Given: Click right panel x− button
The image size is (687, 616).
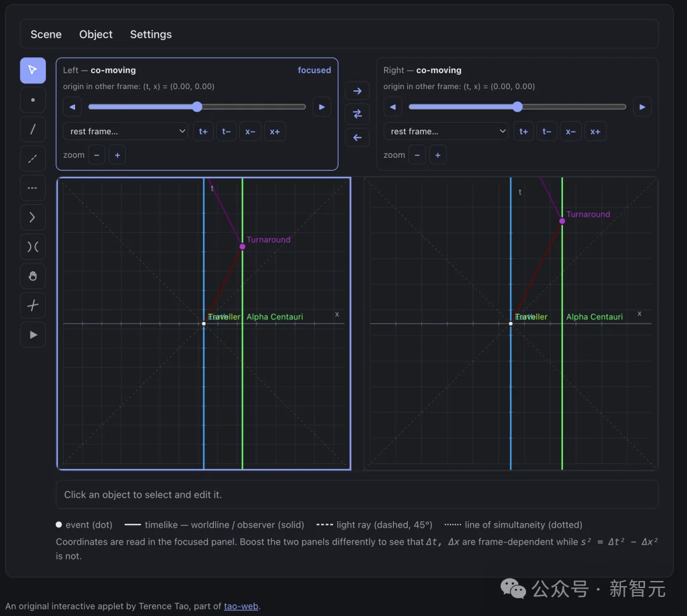Looking at the screenshot, I should (571, 131).
